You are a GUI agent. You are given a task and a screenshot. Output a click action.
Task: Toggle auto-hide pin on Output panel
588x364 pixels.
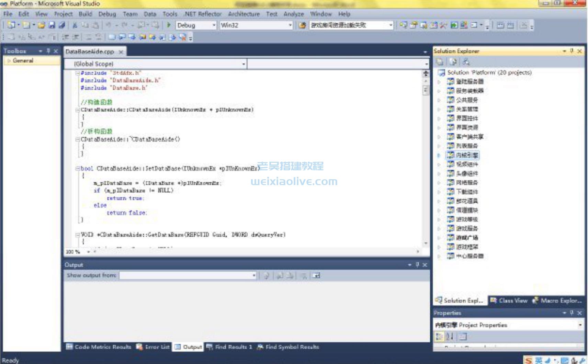[x=417, y=265]
